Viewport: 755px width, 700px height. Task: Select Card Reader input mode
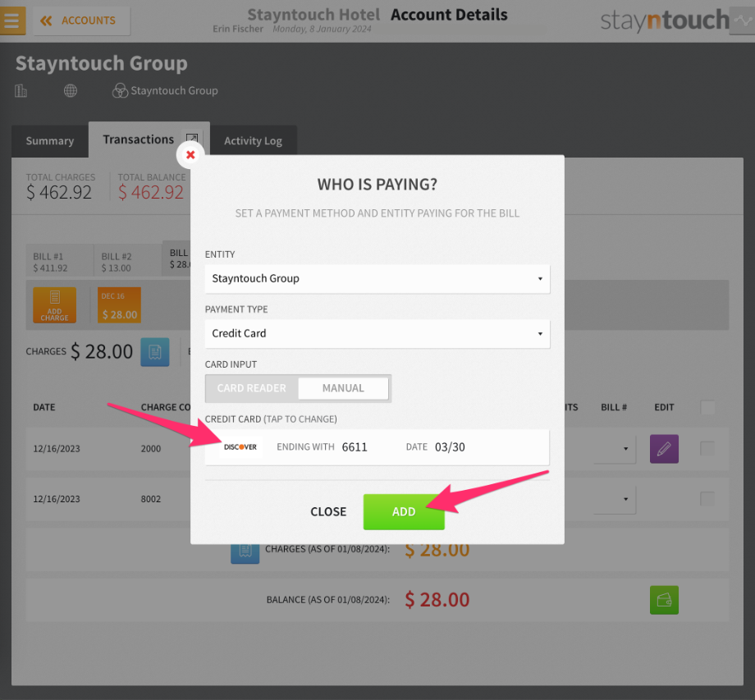pos(251,388)
